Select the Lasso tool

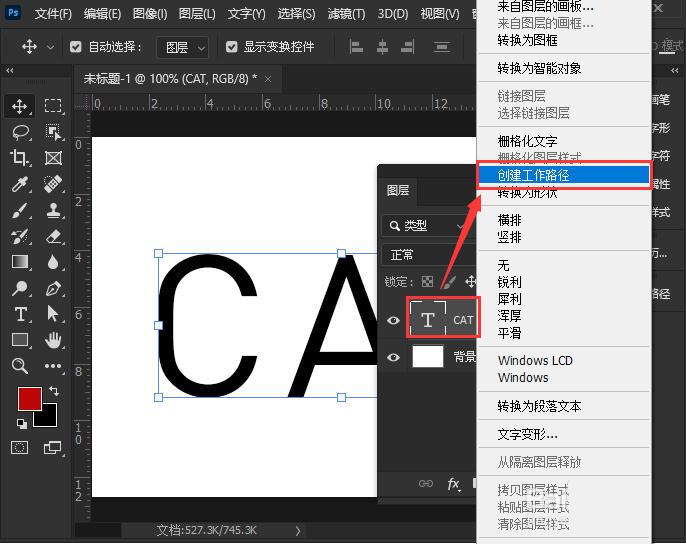pos(20,132)
